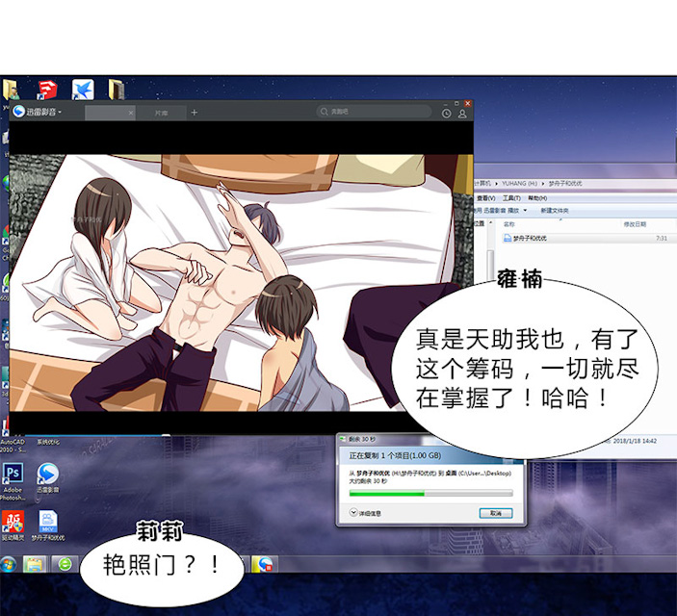677x616 pixels.
Task: Click the 迅雷影音 player logo
Action: click(18, 112)
